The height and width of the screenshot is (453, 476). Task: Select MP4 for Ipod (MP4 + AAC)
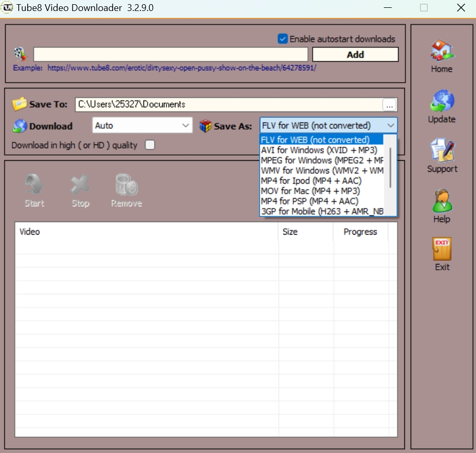click(x=322, y=181)
